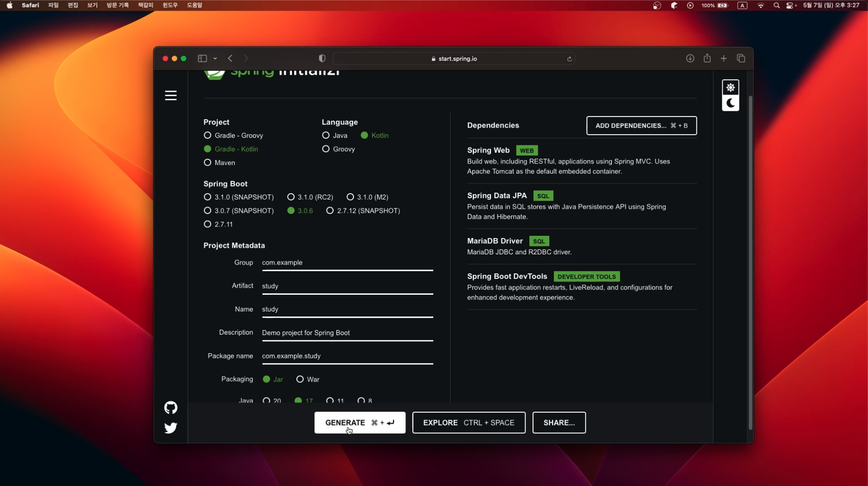This screenshot has width=868, height=486.
Task: Click the GENERATE button
Action: [x=360, y=422]
